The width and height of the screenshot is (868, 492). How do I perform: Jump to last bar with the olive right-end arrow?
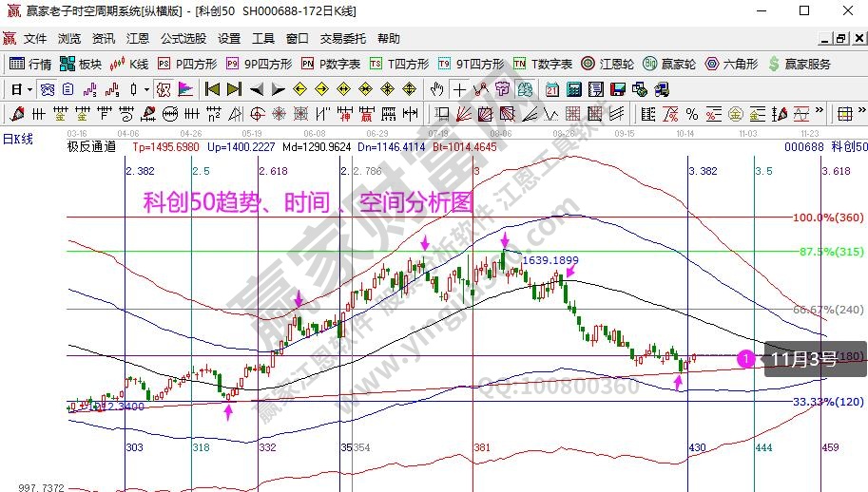pos(235,89)
